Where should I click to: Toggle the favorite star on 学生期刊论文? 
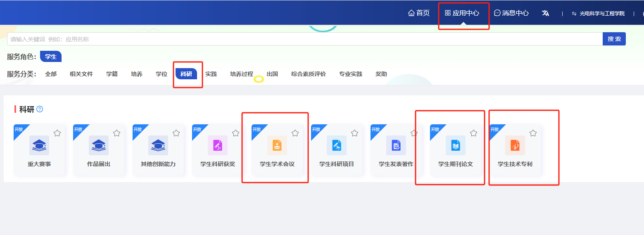(474, 133)
